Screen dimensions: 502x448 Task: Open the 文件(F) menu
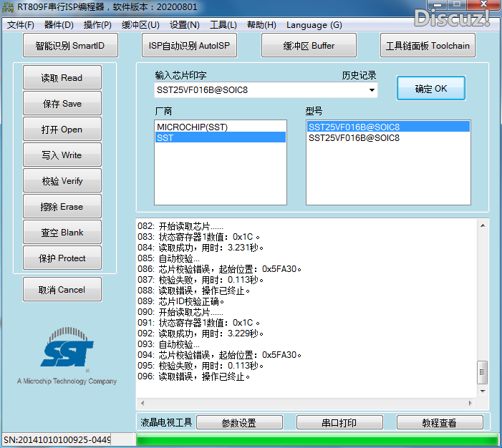click(21, 25)
